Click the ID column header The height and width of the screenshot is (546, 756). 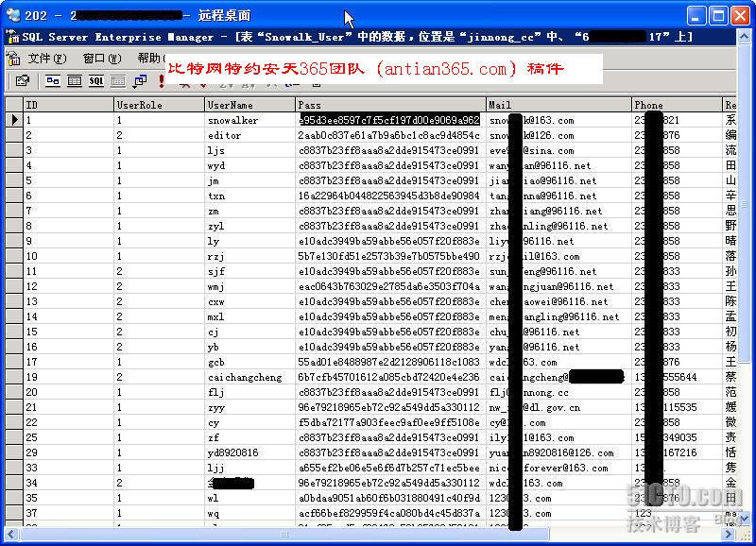(x=68, y=105)
